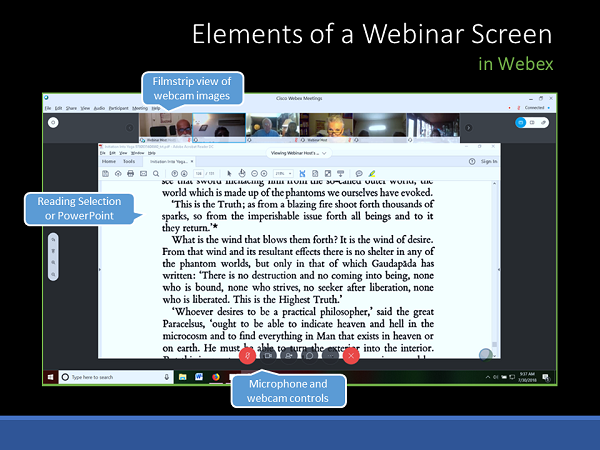Viewport: 600px width, 450px height.
Task: Click the Acrobat vertical scrollbar thumb
Action: point(494,344)
